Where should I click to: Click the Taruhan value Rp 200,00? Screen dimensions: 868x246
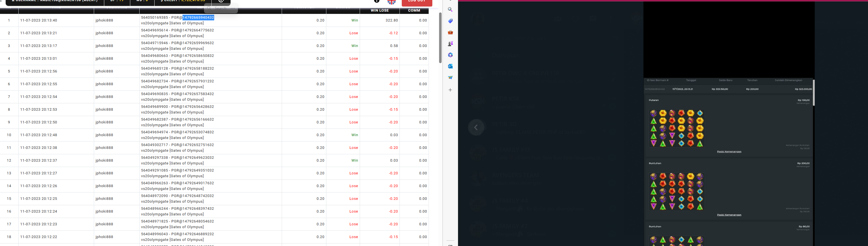point(752,89)
